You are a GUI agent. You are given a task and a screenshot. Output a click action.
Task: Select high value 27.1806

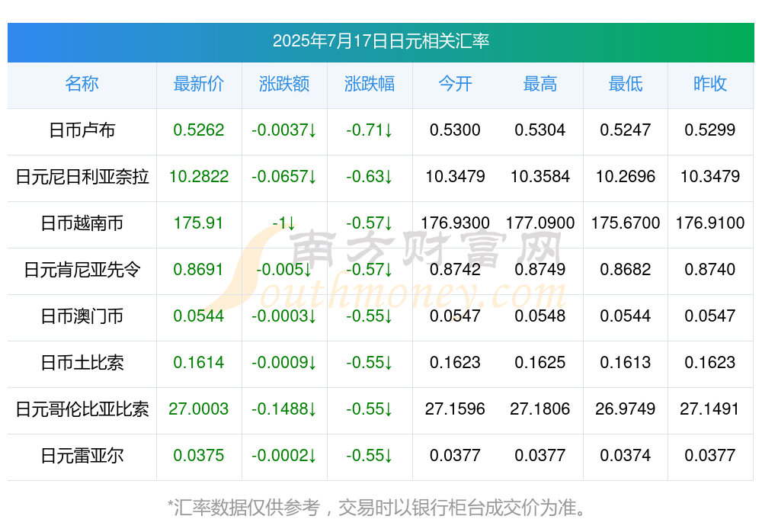540,409
